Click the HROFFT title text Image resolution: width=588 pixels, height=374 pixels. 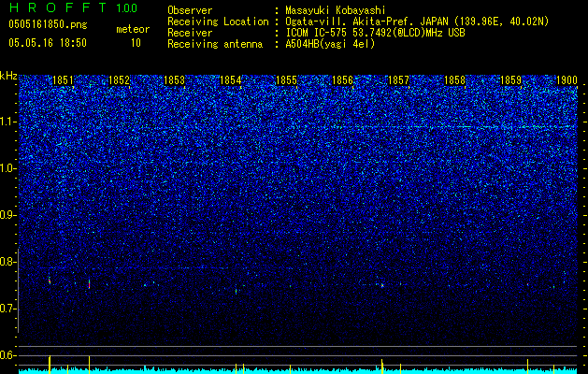coord(59,7)
